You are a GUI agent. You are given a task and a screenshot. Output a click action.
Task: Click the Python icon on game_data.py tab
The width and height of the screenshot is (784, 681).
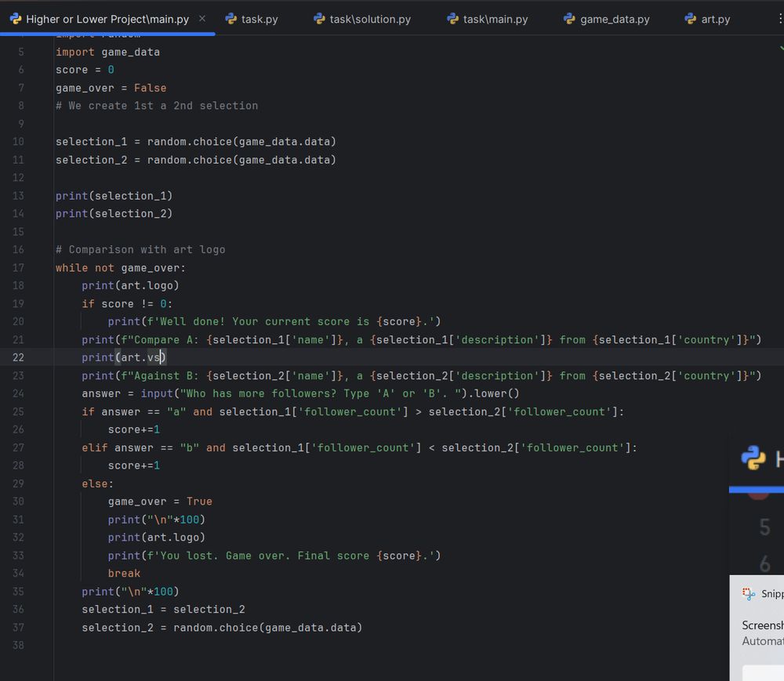569,19
